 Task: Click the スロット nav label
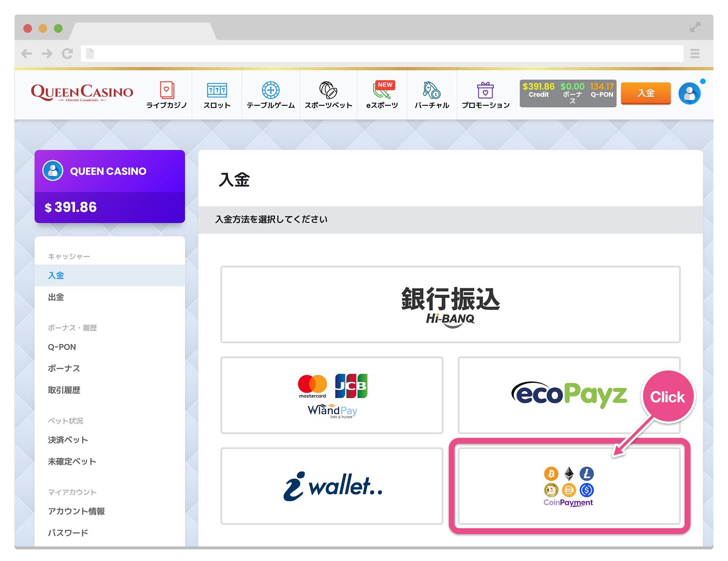(x=217, y=105)
